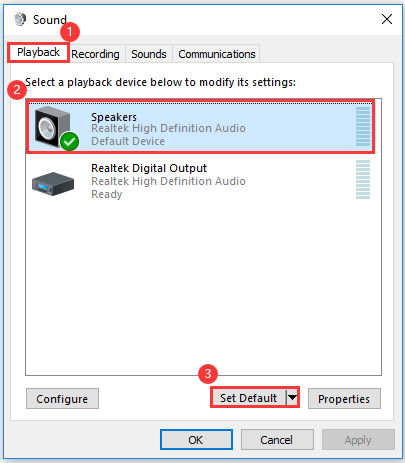Switch to the Playback tab
The height and width of the screenshot is (463, 405).
[x=38, y=52]
